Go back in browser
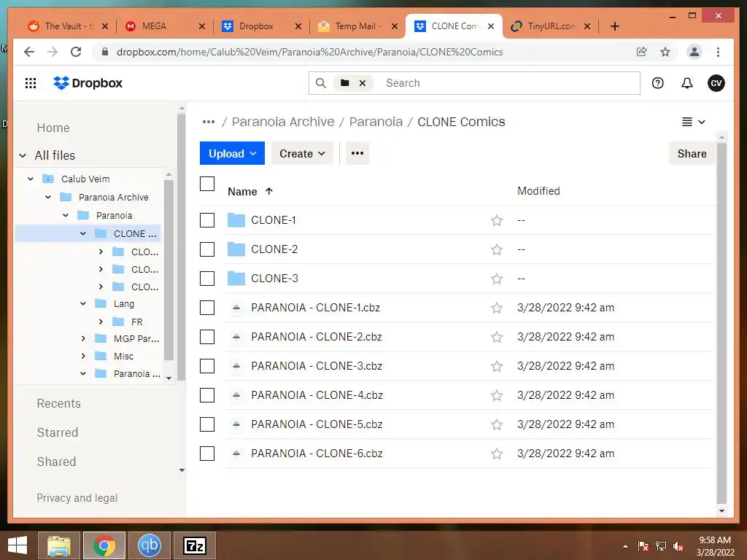Screen dimensions: 747x560 29,52
